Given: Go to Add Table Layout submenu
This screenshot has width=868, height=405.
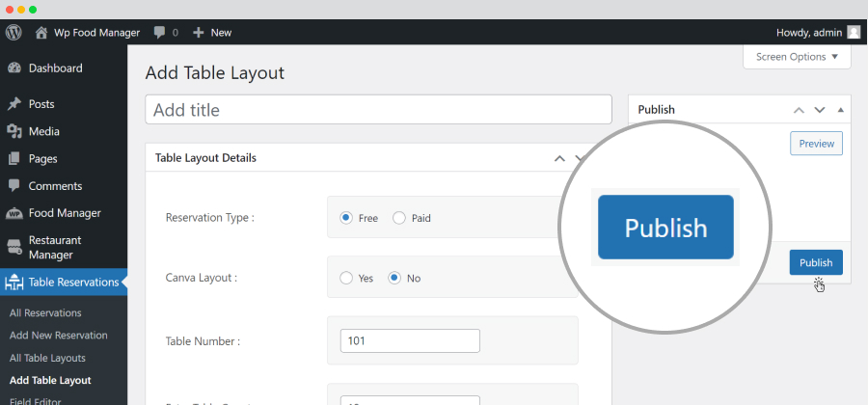Looking at the screenshot, I should pos(50,381).
